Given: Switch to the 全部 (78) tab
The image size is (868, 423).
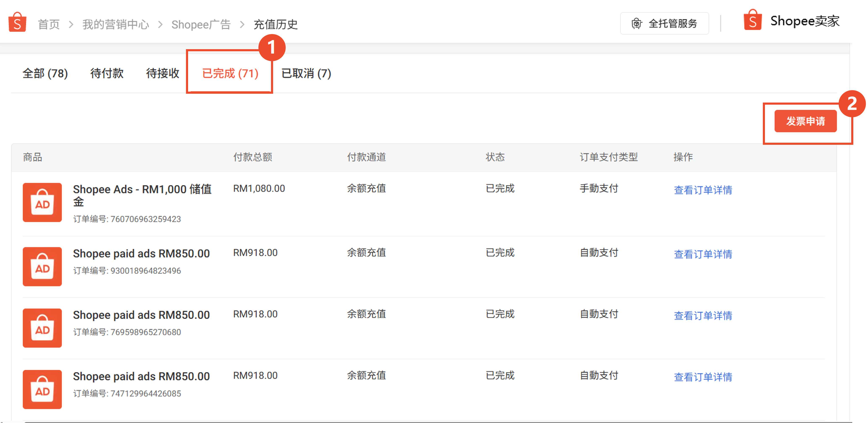Looking at the screenshot, I should pos(45,73).
